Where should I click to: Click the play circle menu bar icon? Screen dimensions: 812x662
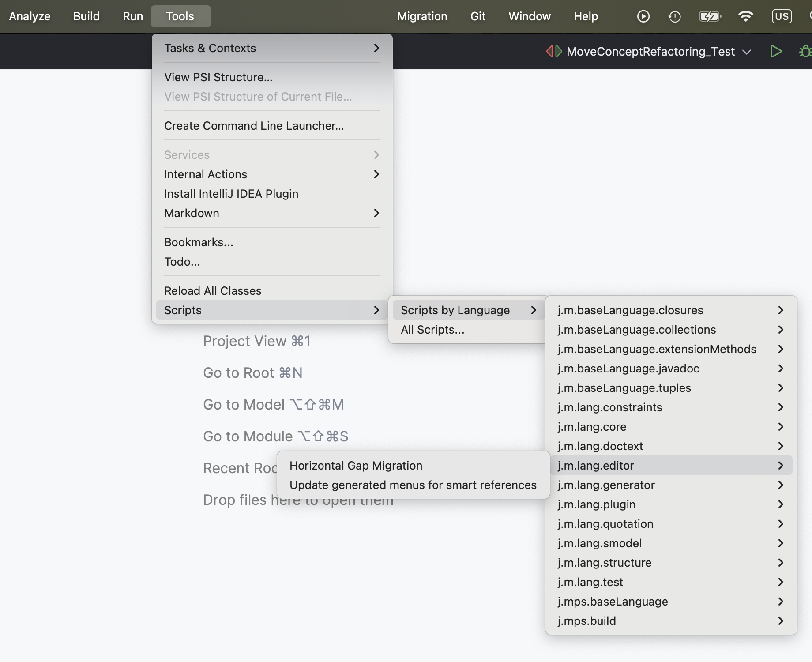coord(643,16)
